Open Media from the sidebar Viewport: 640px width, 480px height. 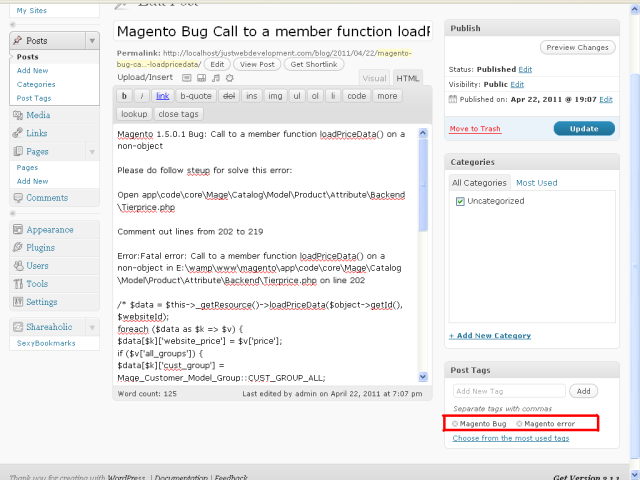tap(38, 115)
